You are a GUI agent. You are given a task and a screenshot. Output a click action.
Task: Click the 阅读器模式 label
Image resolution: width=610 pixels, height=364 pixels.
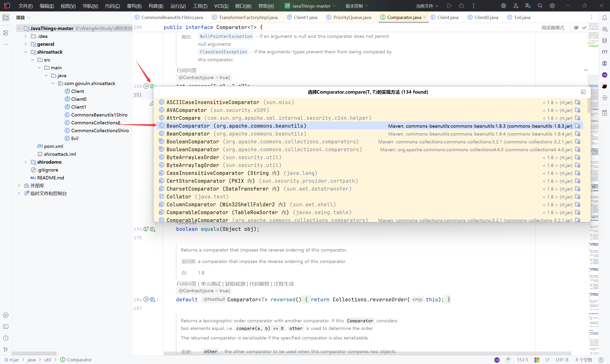(553, 28)
